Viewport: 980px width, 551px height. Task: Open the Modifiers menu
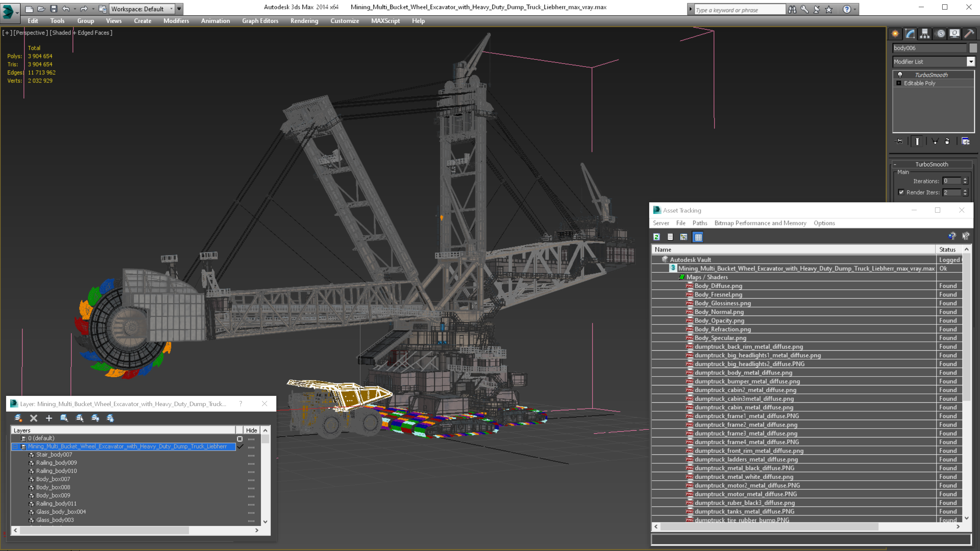176,21
